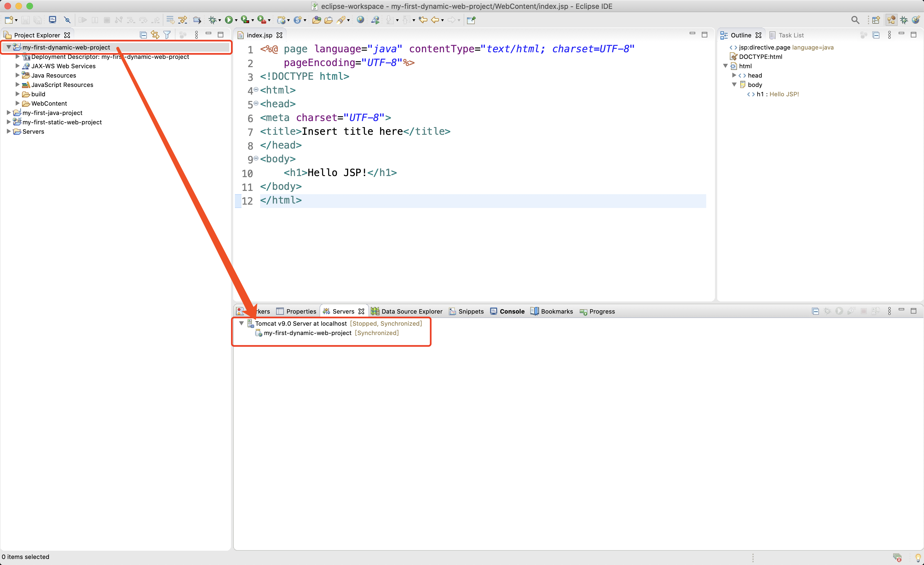
Task: Click the Open Task folder icon
Action: point(329,20)
